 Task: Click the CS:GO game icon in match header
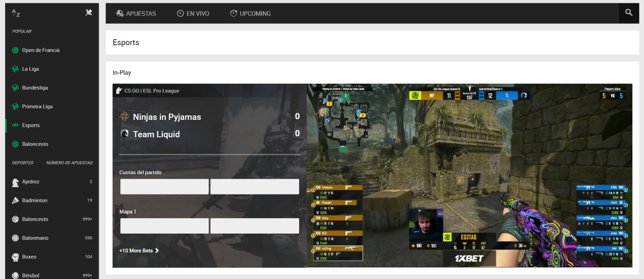(119, 91)
